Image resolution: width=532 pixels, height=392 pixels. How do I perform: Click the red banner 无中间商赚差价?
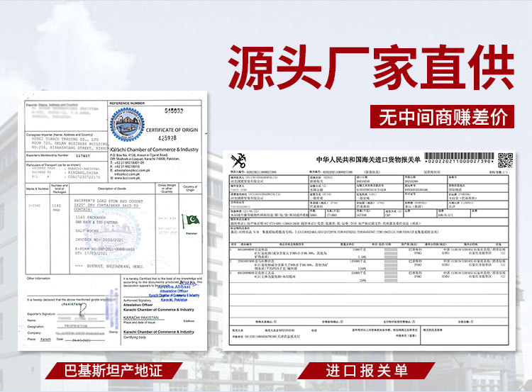click(442, 117)
